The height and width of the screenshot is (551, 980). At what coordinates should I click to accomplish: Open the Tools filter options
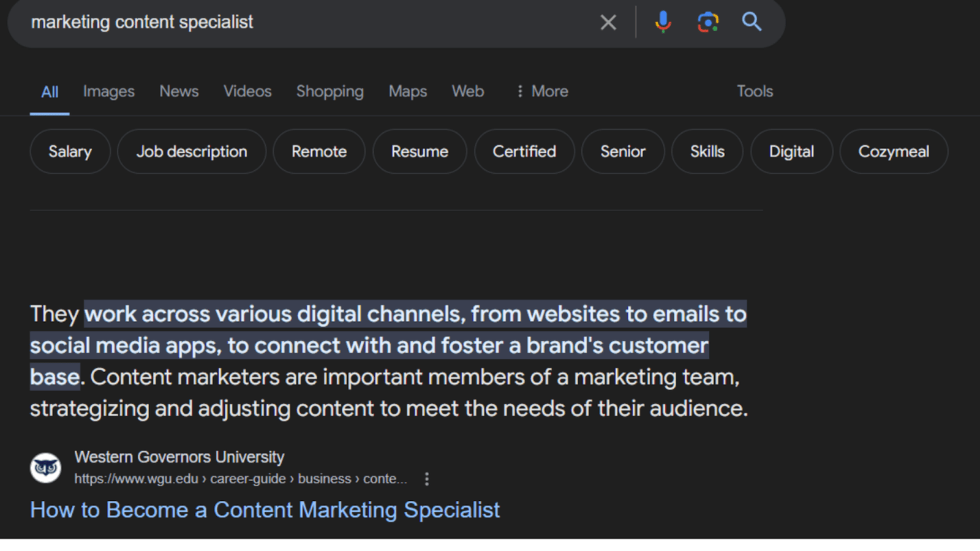755,91
